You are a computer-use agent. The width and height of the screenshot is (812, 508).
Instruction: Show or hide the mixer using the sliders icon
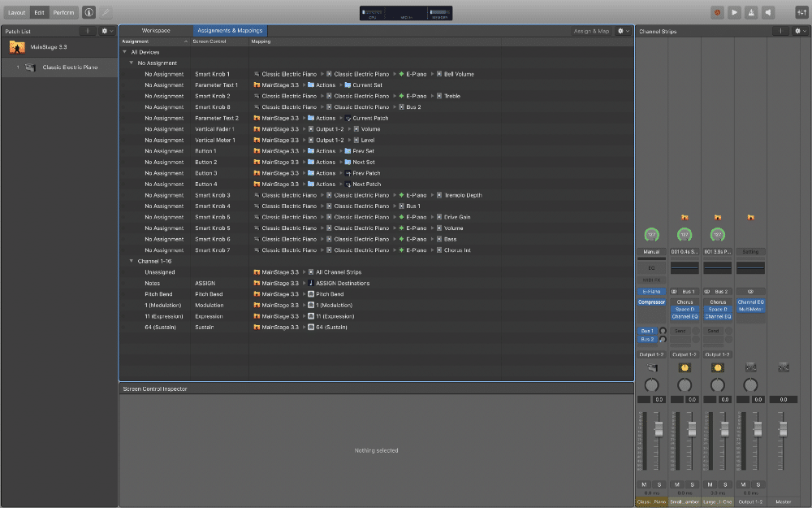click(x=801, y=12)
